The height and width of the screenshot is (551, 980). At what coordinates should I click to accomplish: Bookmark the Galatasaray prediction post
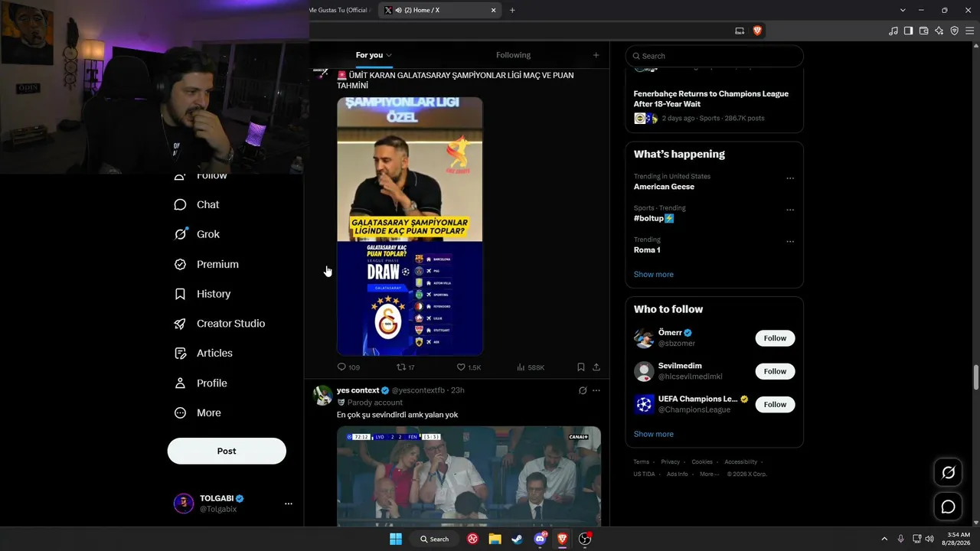click(581, 367)
